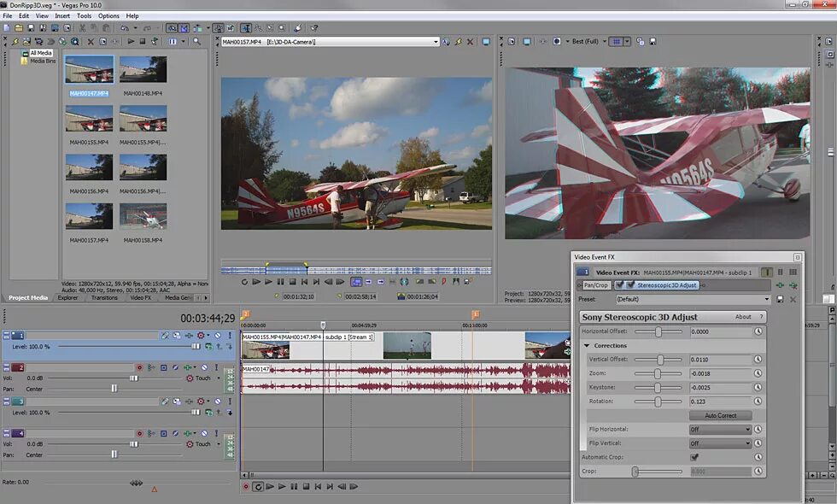This screenshot has height=504, width=837.
Task: Stop preview in Project Media toolbar
Action: tap(143, 41)
